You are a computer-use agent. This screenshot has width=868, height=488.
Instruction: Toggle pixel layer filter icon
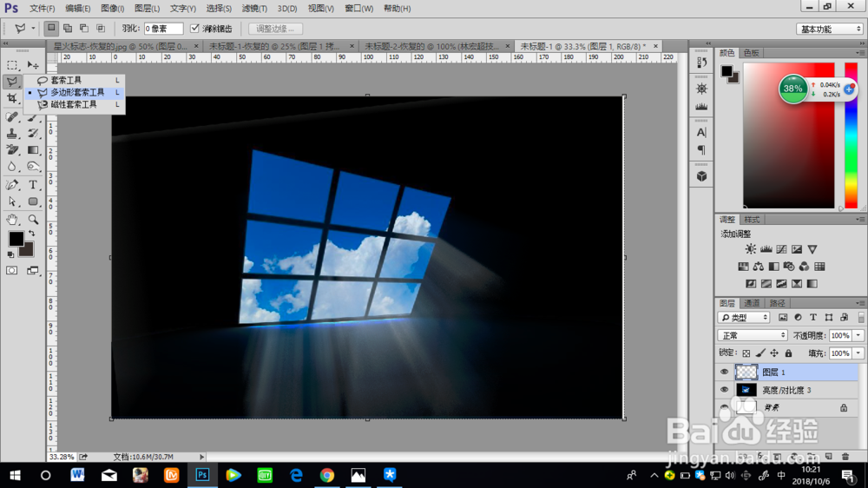[783, 318]
